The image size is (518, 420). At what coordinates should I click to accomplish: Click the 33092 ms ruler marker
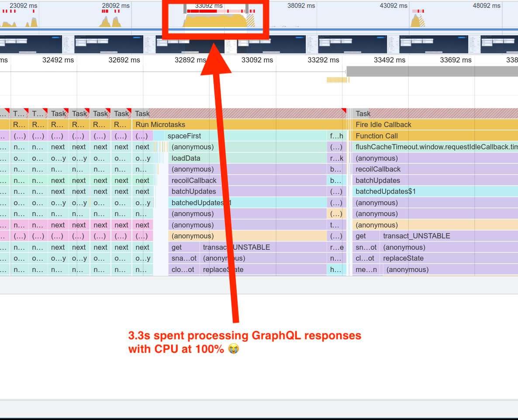[x=257, y=60]
